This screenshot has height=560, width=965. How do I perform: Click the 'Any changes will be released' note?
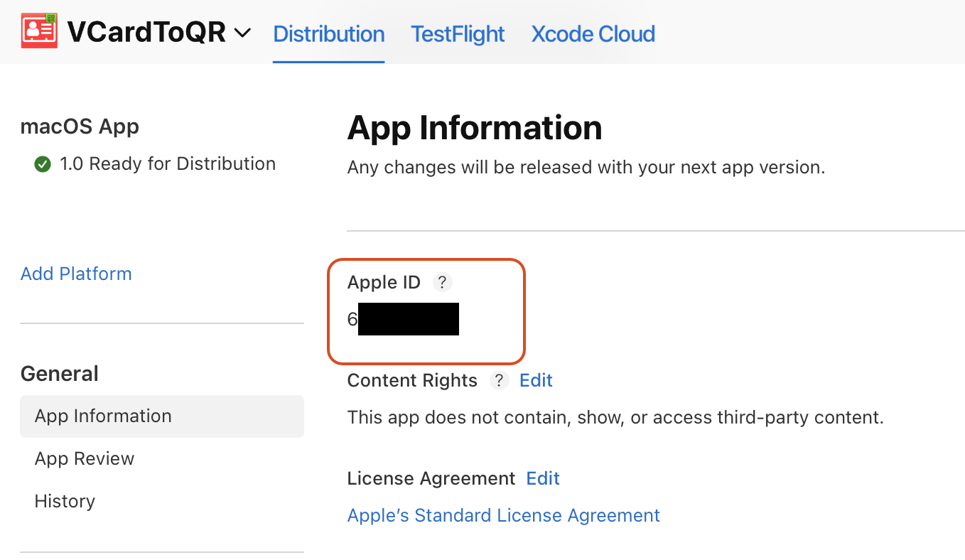tap(586, 168)
